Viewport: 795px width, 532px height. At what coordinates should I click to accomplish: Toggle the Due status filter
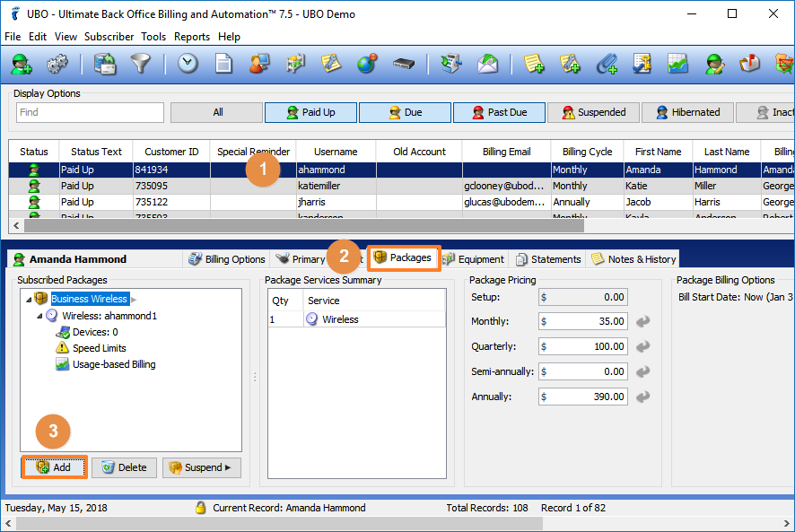pos(405,112)
